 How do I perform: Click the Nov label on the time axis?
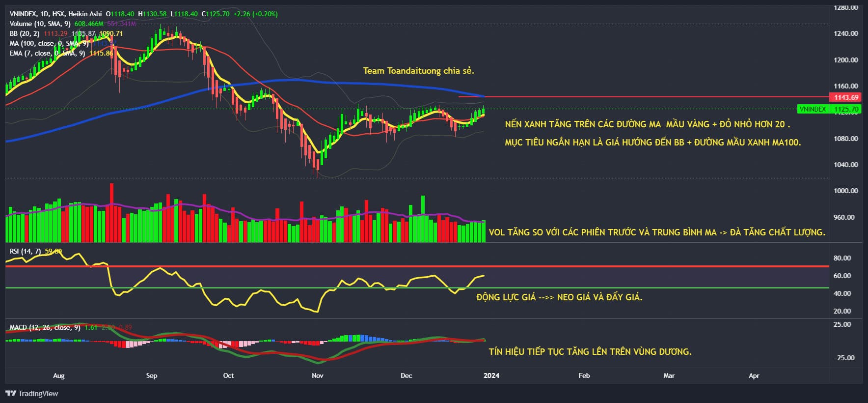tap(318, 375)
